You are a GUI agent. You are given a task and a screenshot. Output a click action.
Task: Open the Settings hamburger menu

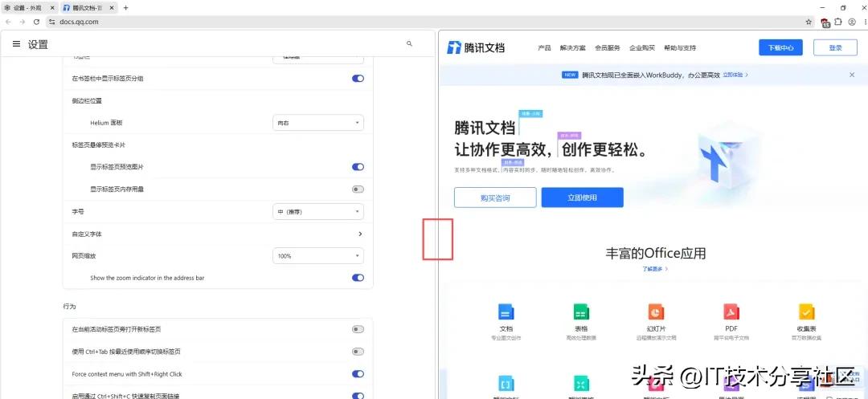click(17, 44)
